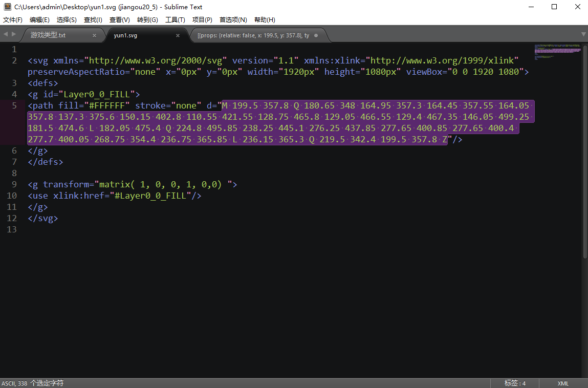This screenshot has height=388, width=588.
Task: Close the Sublime Text window
Action: pyautogui.click(x=577, y=7)
